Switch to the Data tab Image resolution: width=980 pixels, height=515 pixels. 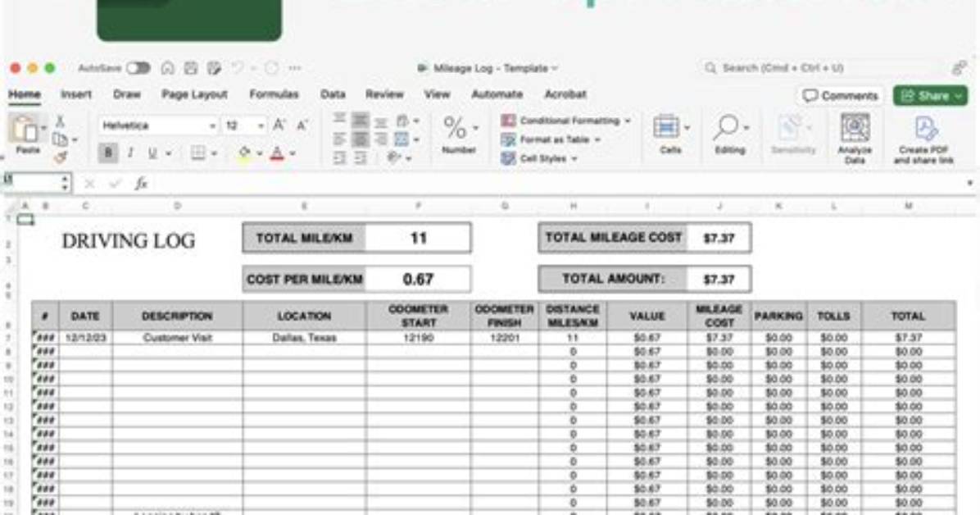pos(333,94)
